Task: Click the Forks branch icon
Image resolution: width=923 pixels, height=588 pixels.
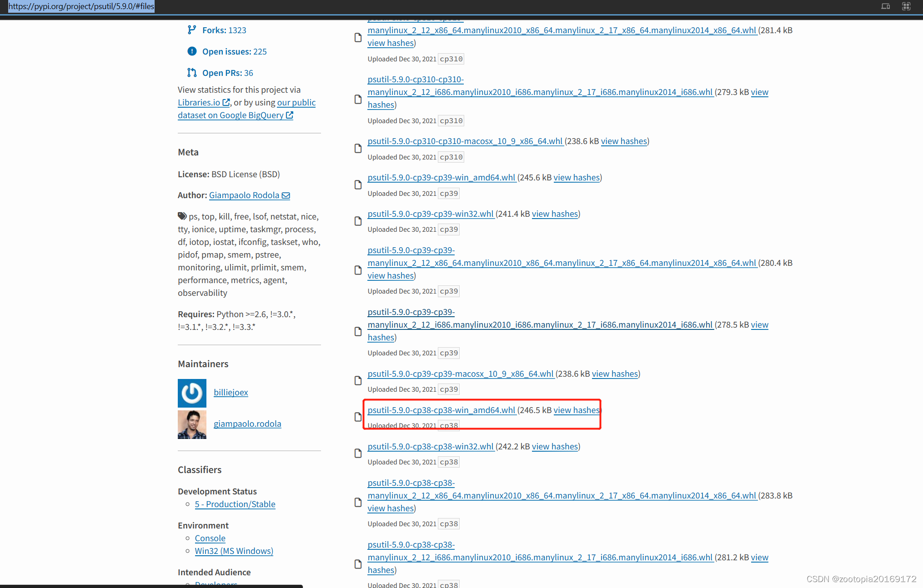Action: tap(192, 30)
